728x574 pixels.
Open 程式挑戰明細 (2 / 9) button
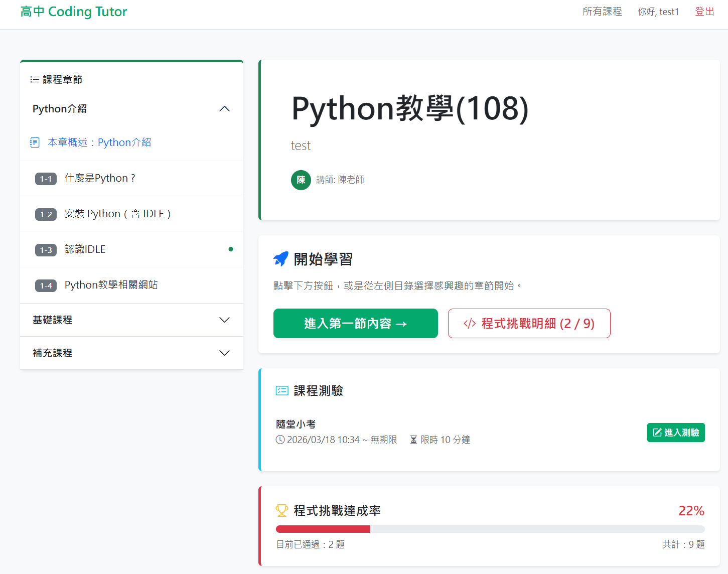click(x=529, y=324)
